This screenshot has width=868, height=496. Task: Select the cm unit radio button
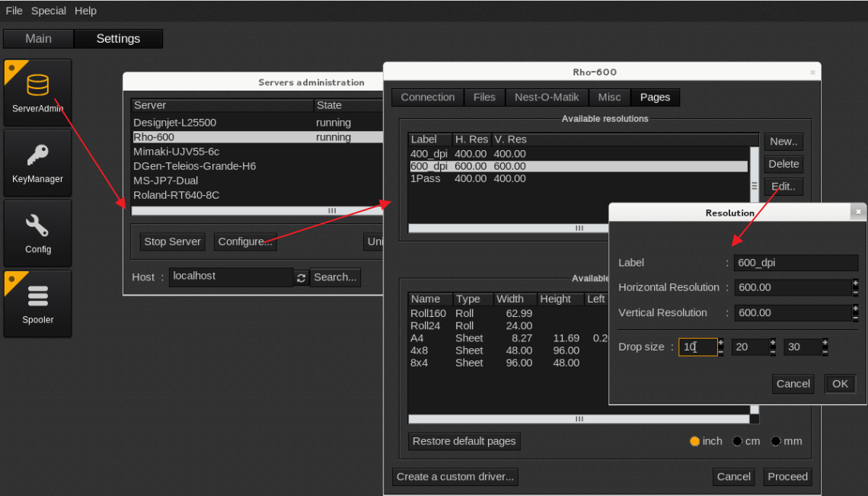[x=737, y=441]
